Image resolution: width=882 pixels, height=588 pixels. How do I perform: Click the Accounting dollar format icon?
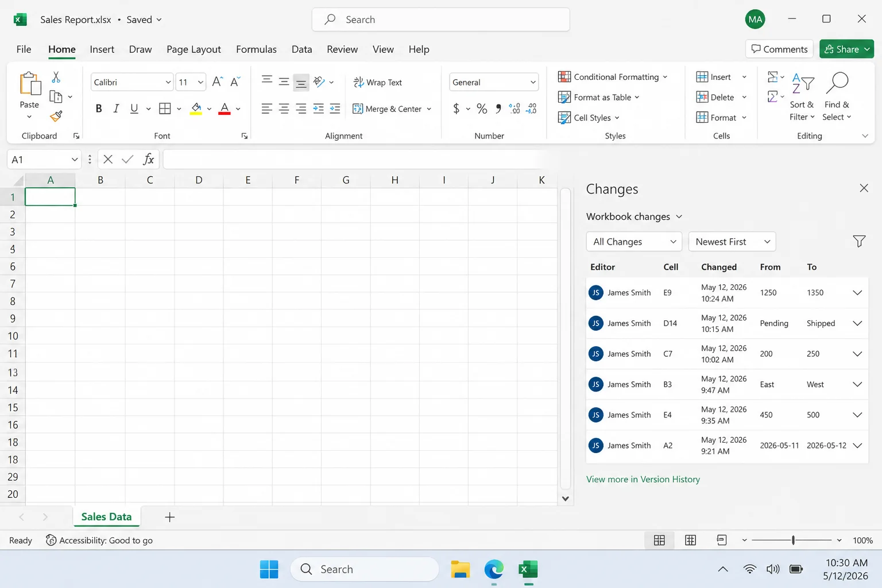(x=456, y=109)
